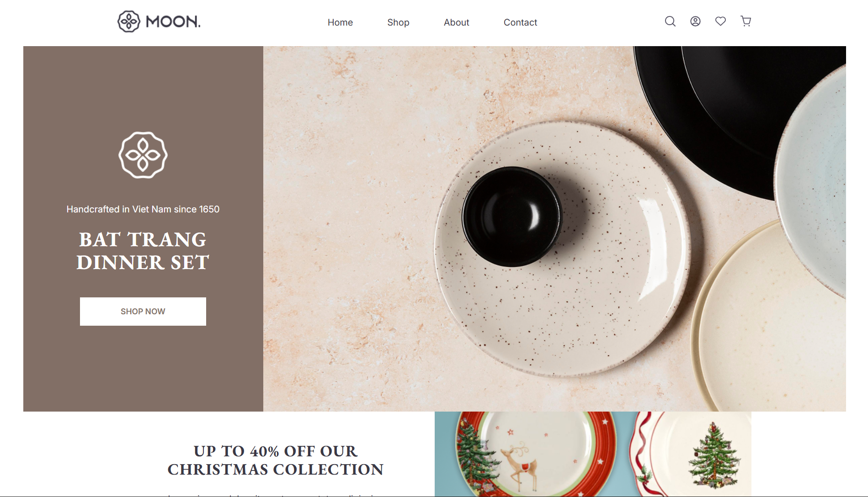This screenshot has width=868, height=497.
Task: Open the shopping cart icon
Action: (x=746, y=21)
